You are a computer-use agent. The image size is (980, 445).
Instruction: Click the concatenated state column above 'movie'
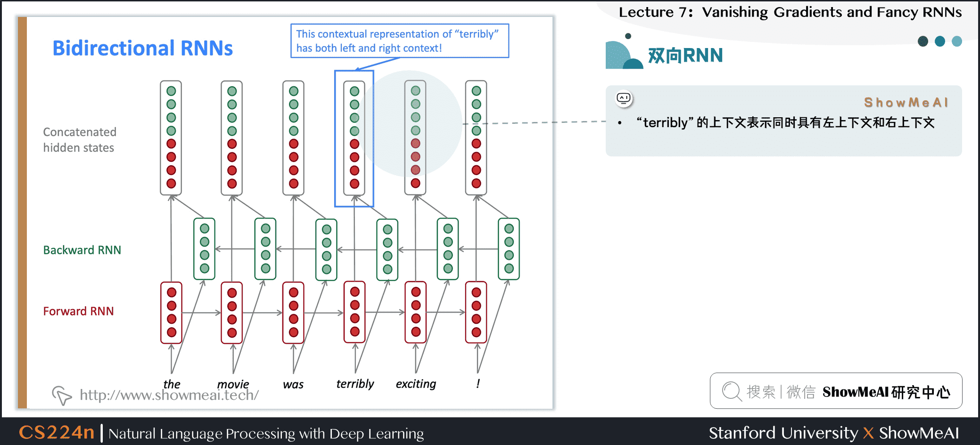click(232, 138)
